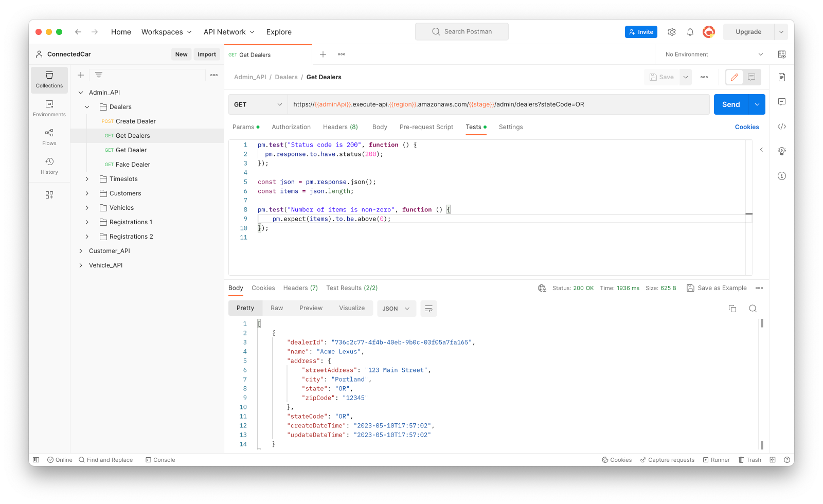Open the environment quick look icon
Viewport: 823px width, 504px height.
tap(782, 55)
